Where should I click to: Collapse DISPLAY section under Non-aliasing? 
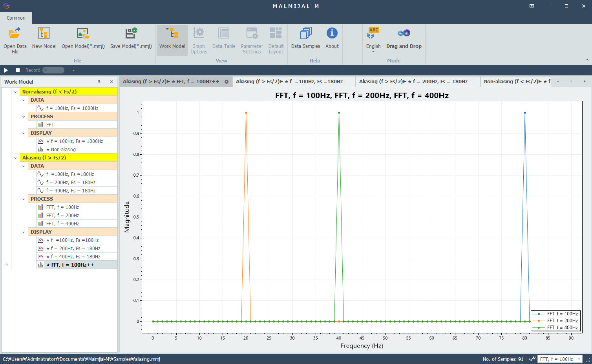click(x=24, y=133)
